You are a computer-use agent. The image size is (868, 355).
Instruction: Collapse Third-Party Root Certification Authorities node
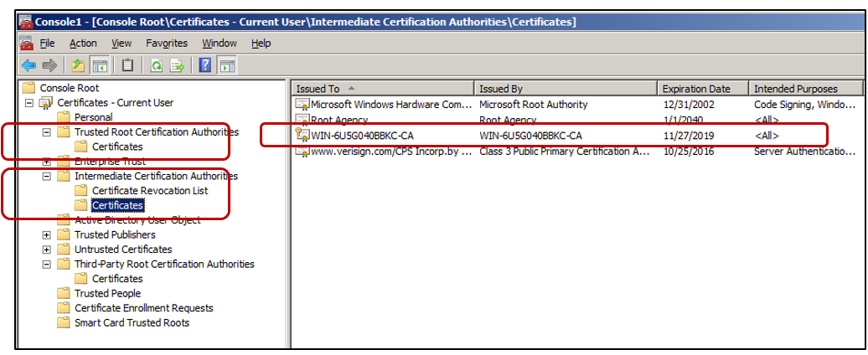(47, 265)
